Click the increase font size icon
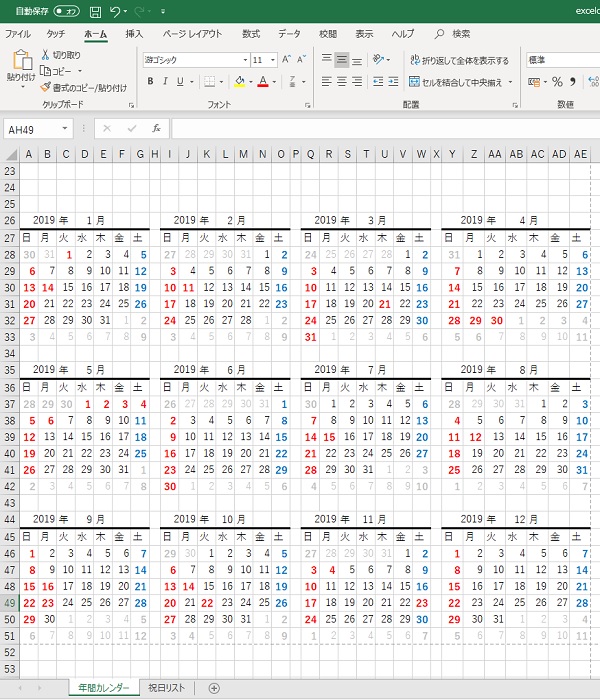600x700 pixels. 287,59
